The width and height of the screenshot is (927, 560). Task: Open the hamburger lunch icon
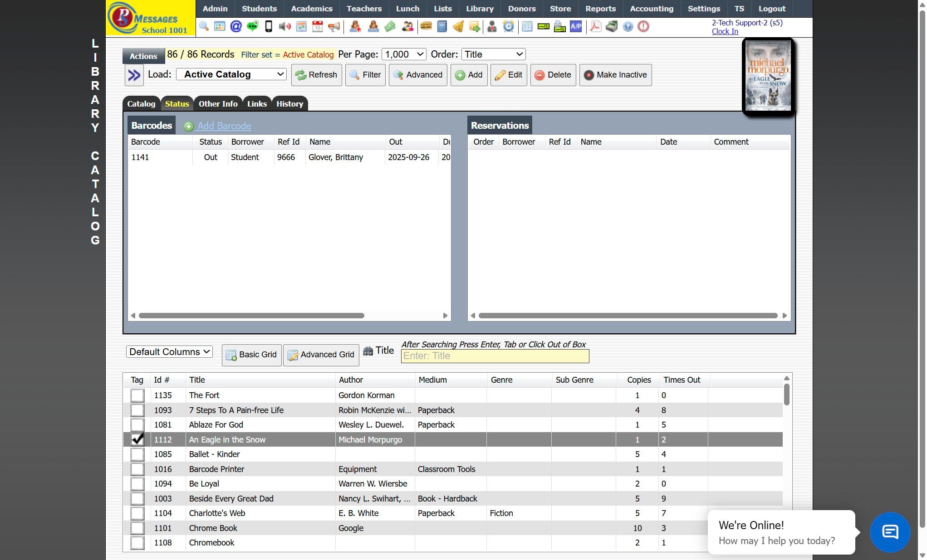tap(426, 27)
